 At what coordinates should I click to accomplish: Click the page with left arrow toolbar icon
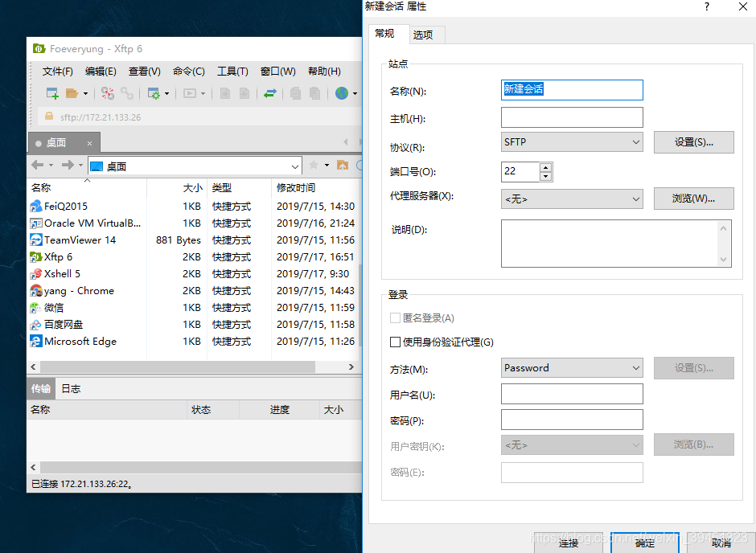[x=225, y=93]
